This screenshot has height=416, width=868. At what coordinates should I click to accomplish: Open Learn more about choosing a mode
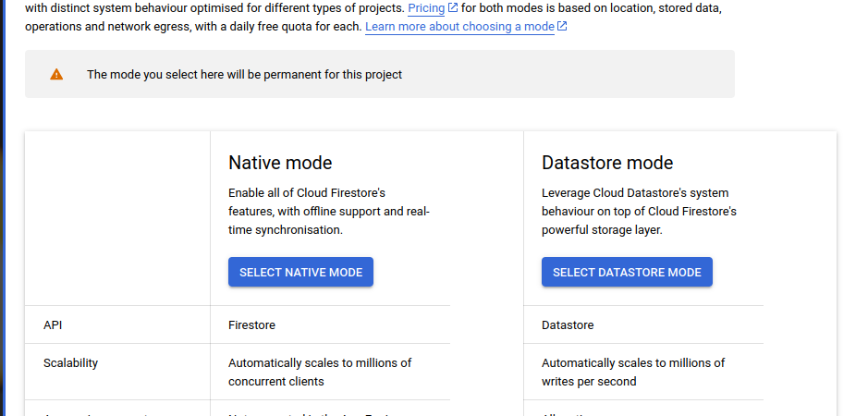(459, 27)
